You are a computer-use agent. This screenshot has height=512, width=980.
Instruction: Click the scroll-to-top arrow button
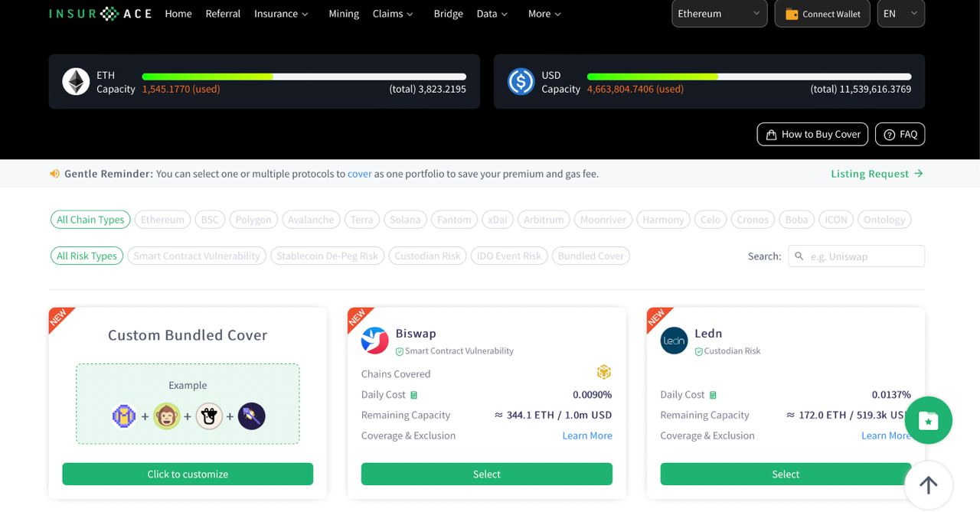coord(929,484)
